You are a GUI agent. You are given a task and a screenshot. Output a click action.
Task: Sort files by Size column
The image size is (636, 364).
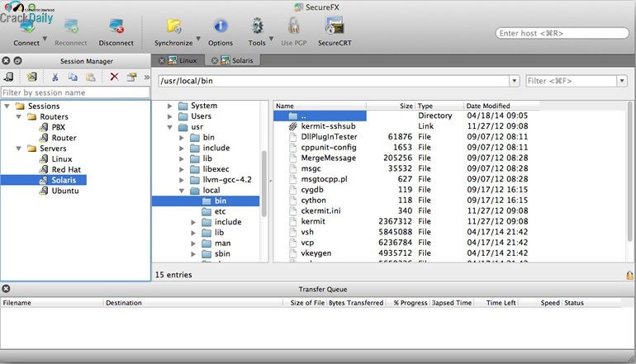click(x=391, y=106)
